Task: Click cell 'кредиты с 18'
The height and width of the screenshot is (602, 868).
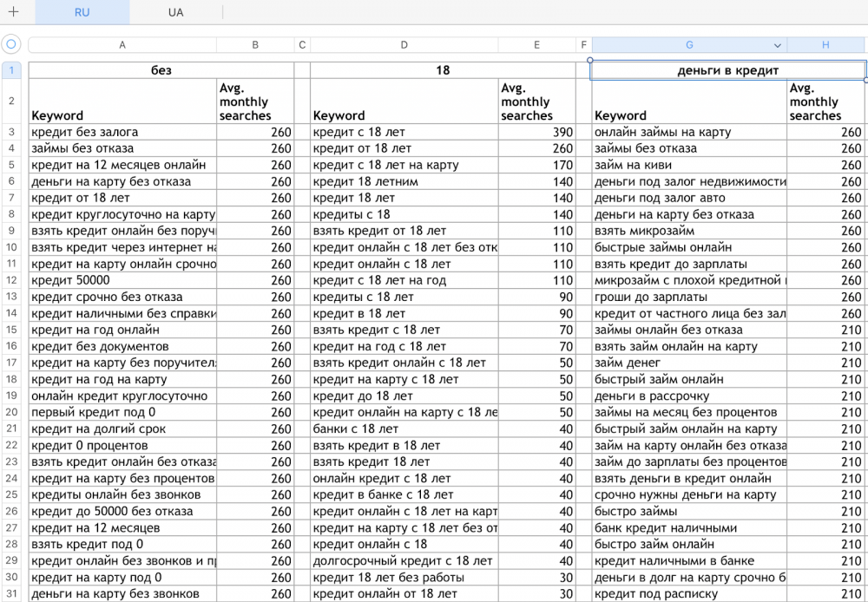Action: click(x=404, y=214)
